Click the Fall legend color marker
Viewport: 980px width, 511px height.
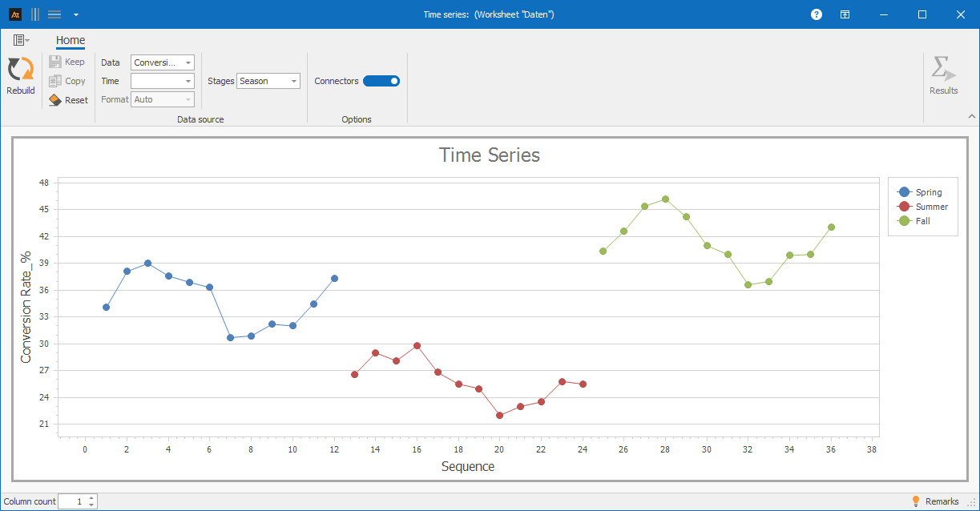905,221
